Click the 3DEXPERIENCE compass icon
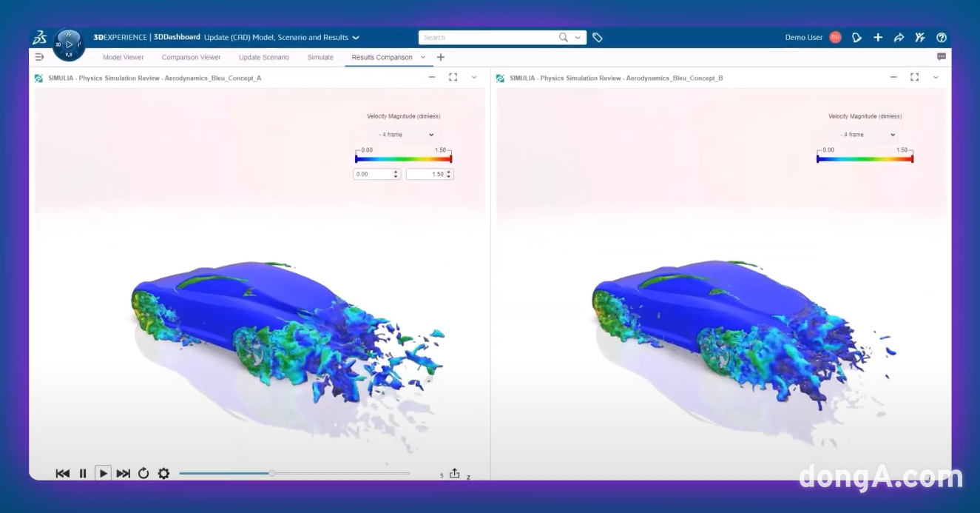Image resolution: width=980 pixels, height=513 pixels. 69,44
